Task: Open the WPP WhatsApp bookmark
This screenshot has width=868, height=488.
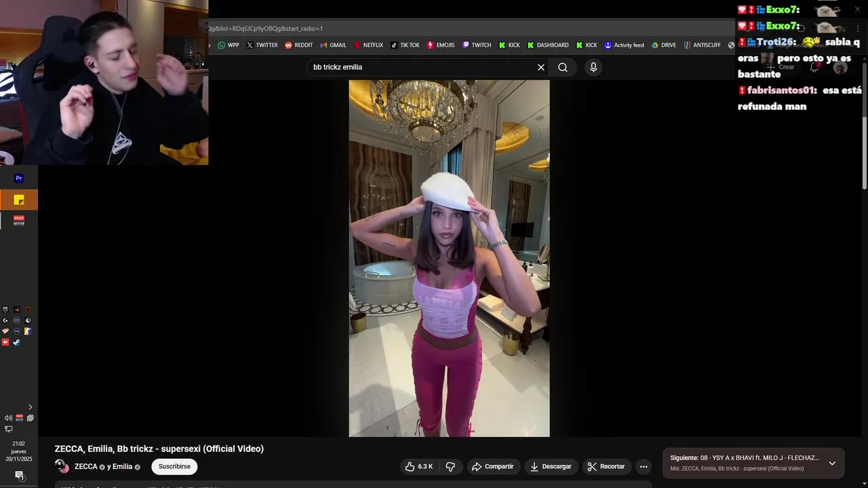Action: pyautogui.click(x=229, y=45)
